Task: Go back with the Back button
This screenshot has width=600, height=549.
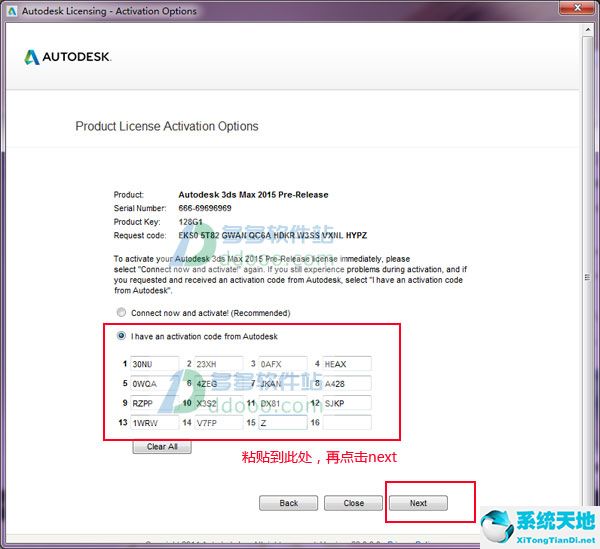Action: coord(289,503)
